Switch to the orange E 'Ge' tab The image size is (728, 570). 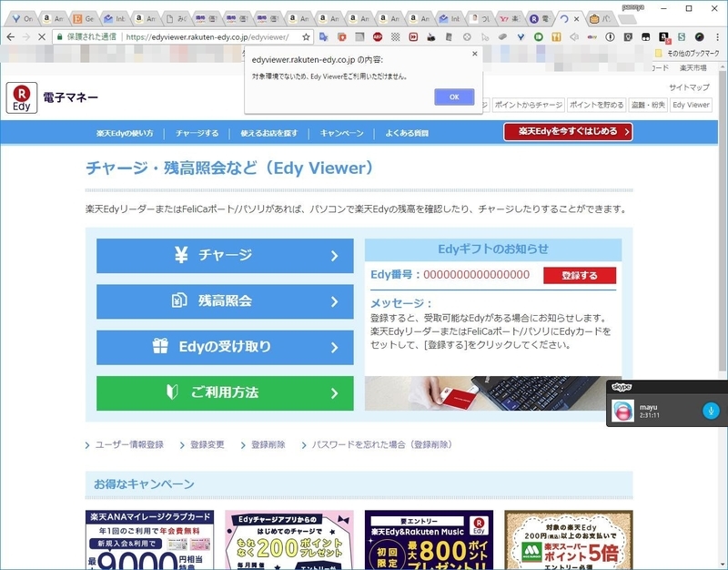[84, 19]
